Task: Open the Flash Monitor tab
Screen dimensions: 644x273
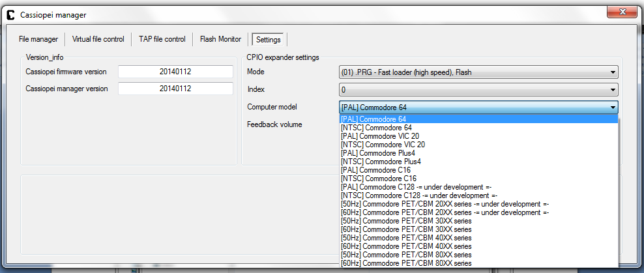Action: pos(220,39)
